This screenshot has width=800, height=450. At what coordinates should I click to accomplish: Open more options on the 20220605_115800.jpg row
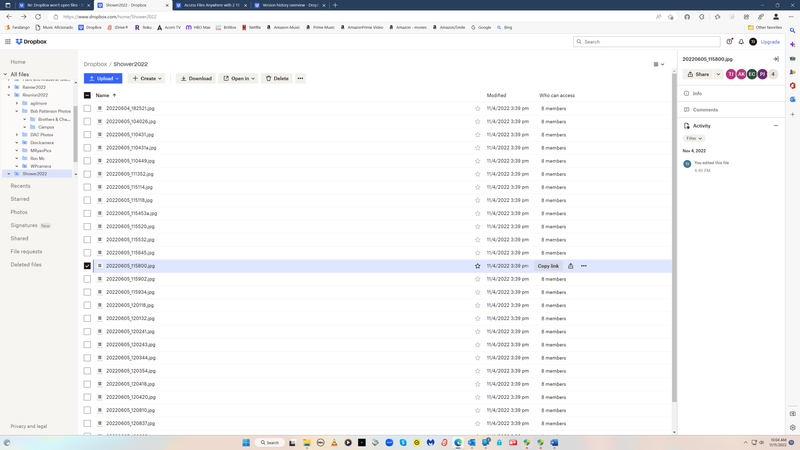[584, 266]
